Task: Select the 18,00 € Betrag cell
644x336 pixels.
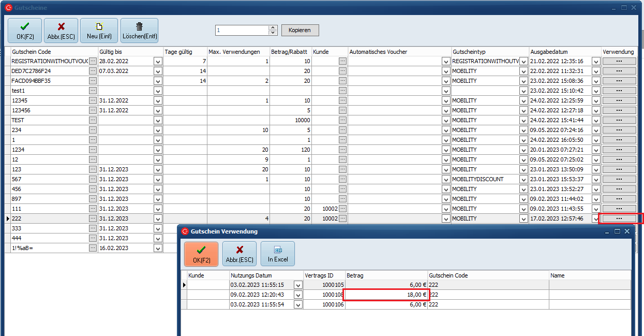Action: click(386, 295)
